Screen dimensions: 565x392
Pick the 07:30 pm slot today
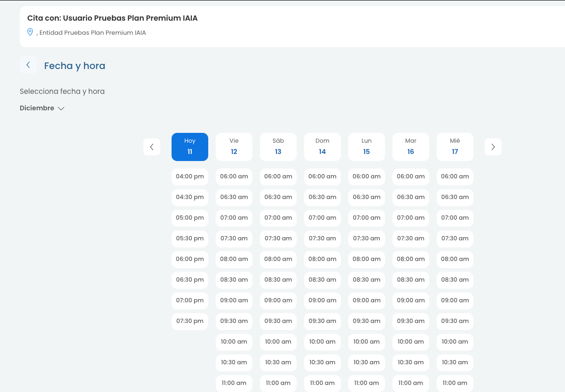(x=190, y=321)
